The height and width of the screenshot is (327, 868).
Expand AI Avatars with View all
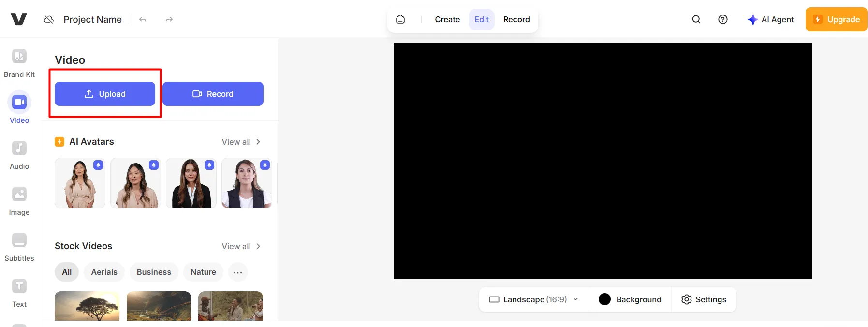click(x=241, y=142)
